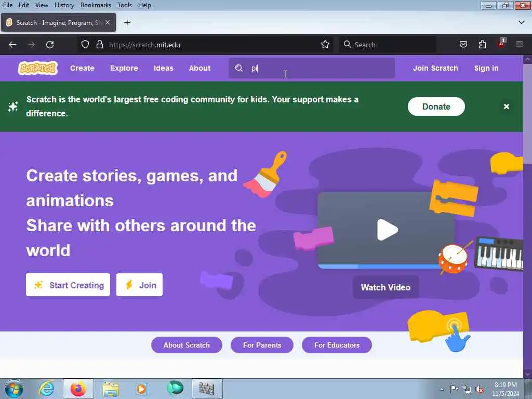
Task: Open the Windows Start menu
Action: pos(14,389)
